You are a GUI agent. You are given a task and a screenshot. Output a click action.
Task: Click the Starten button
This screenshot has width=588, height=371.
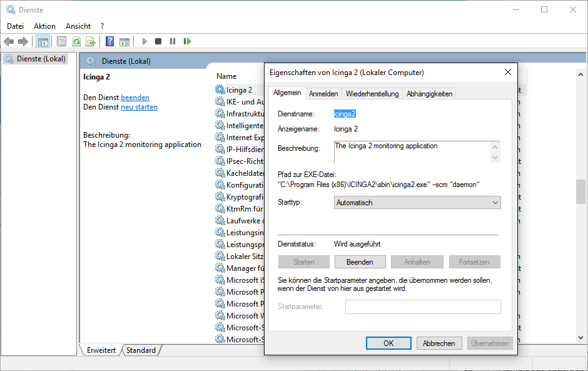pyautogui.click(x=304, y=262)
